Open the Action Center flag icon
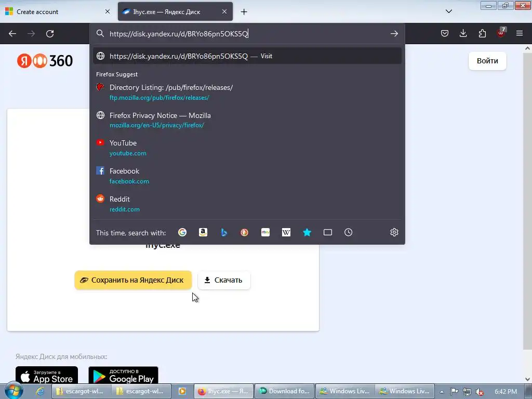The height and width of the screenshot is (399, 532). [454, 392]
